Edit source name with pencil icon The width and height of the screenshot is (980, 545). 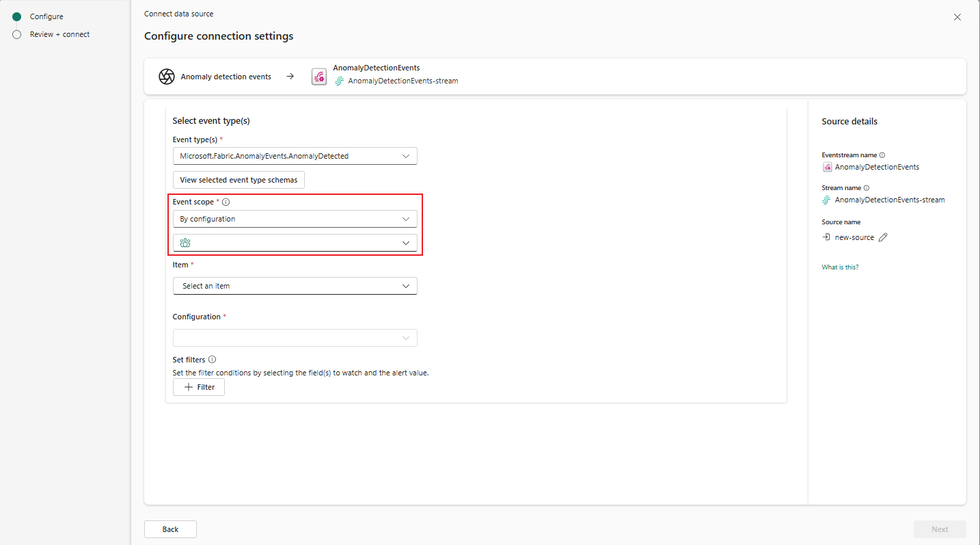[x=883, y=237]
